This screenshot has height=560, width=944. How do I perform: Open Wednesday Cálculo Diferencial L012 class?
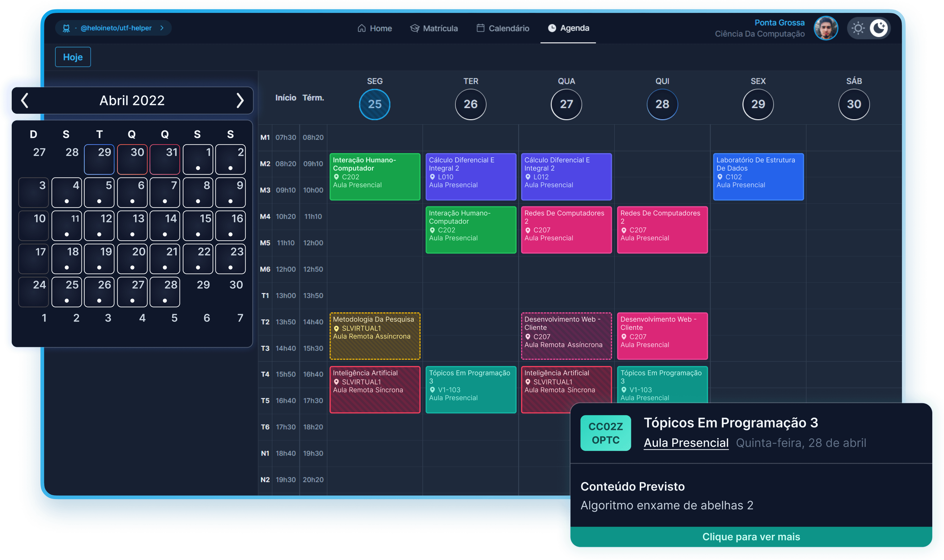[x=566, y=177]
